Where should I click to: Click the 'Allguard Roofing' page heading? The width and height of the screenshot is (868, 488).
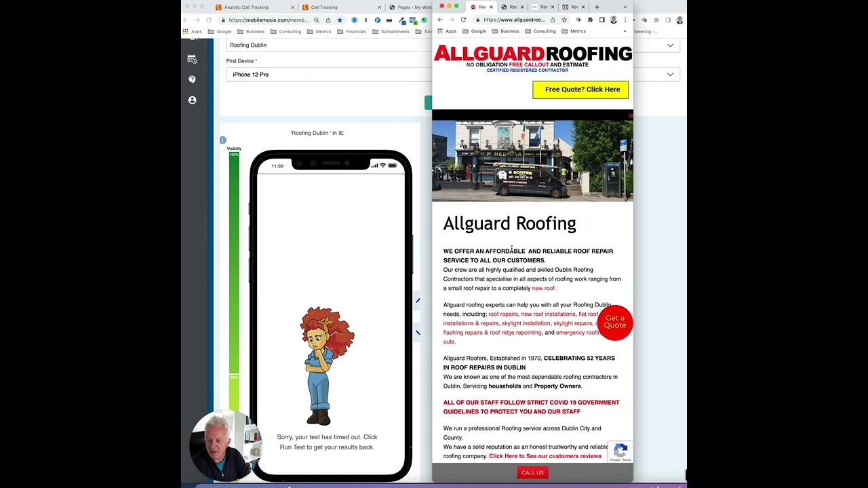(509, 224)
